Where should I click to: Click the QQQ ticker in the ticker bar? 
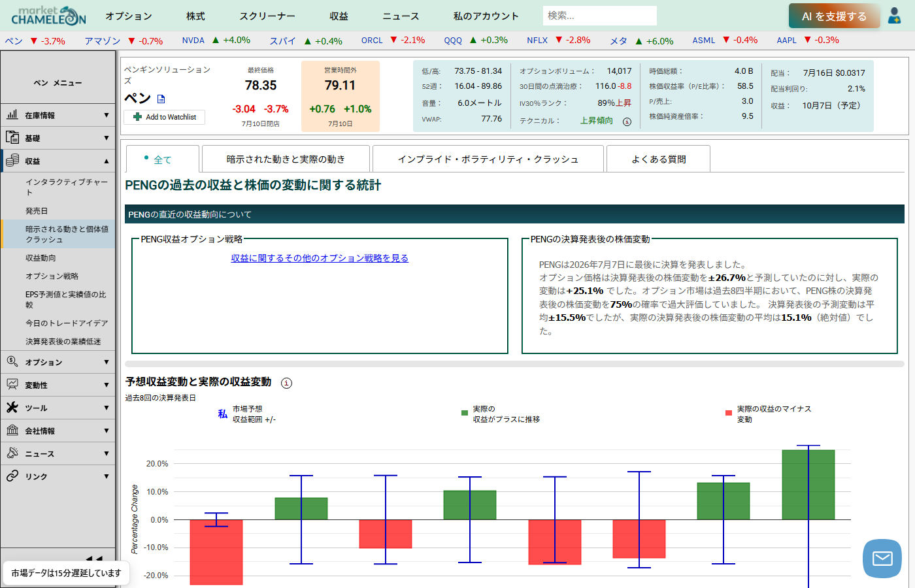click(x=453, y=41)
